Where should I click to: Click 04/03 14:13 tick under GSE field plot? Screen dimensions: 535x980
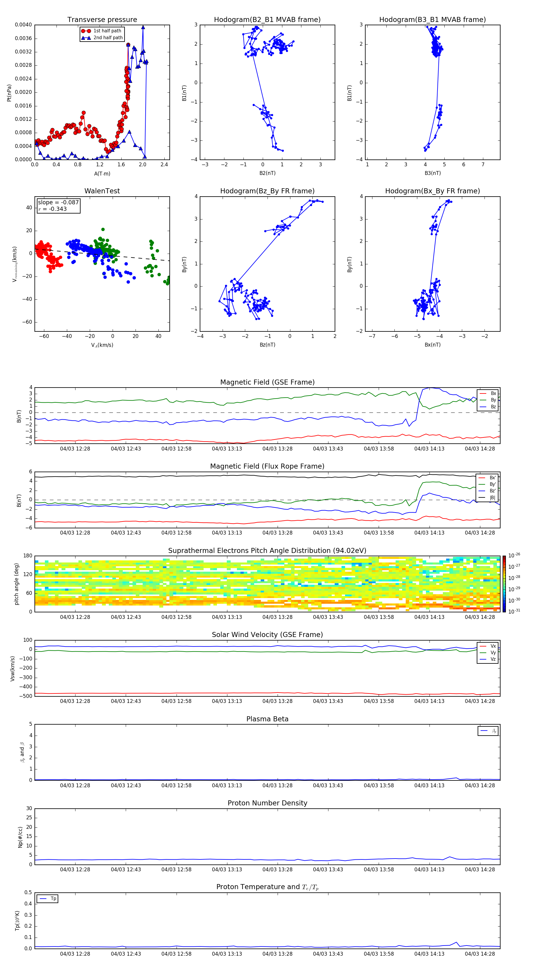(x=429, y=449)
